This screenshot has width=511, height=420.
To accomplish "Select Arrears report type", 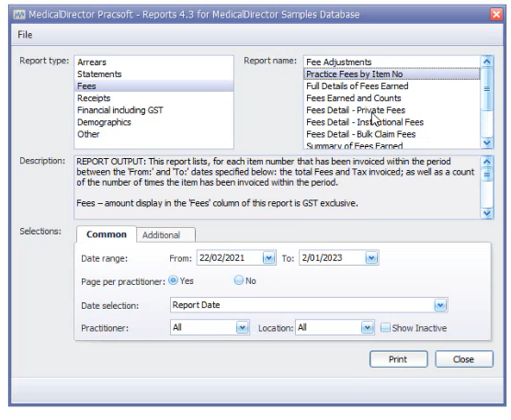I will 153,62.
